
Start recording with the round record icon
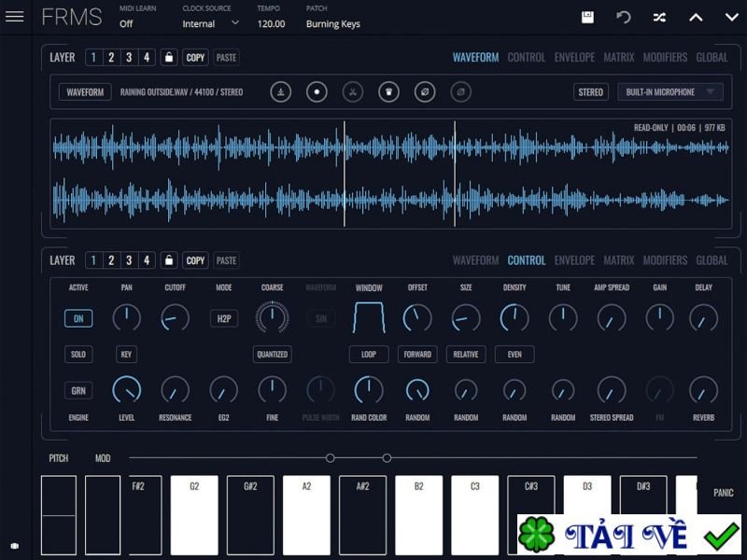[x=317, y=92]
